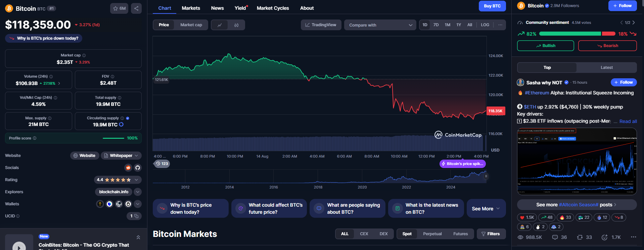Image resolution: width=644 pixels, height=250 pixels.
Task: Open Yield tab
Action: coord(240,8)
